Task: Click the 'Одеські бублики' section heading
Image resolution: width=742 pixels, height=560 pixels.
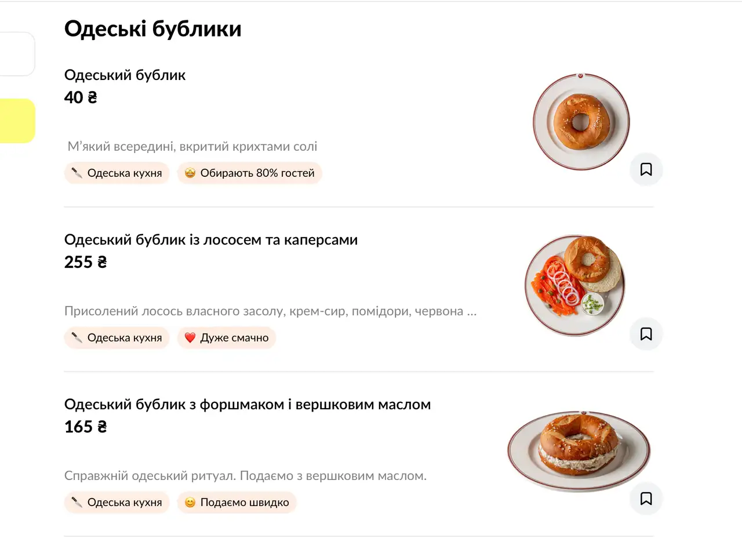Action: click(152, 28)
